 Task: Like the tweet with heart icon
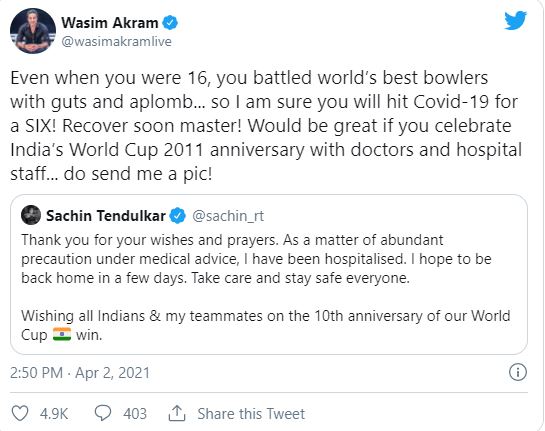tap(20, 413)
